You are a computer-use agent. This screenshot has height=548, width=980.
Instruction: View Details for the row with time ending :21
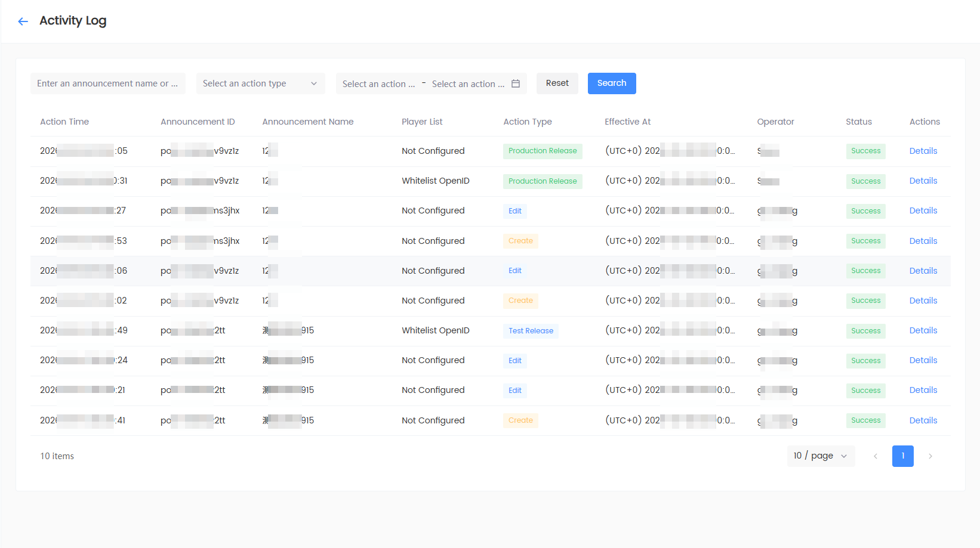923,390
